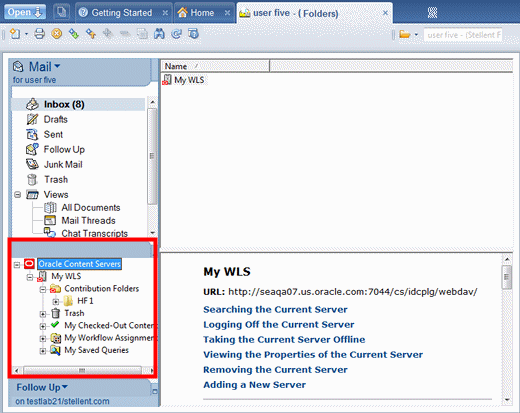Select Contribution Folders in the tree
This screenshot has height=413, width=520.
pos(102,289)
